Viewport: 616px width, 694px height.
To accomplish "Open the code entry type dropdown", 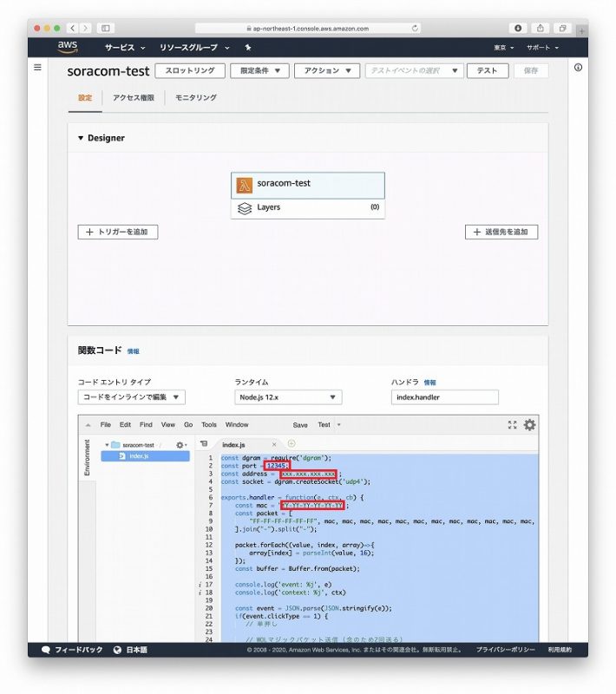I will pos(131,397).
